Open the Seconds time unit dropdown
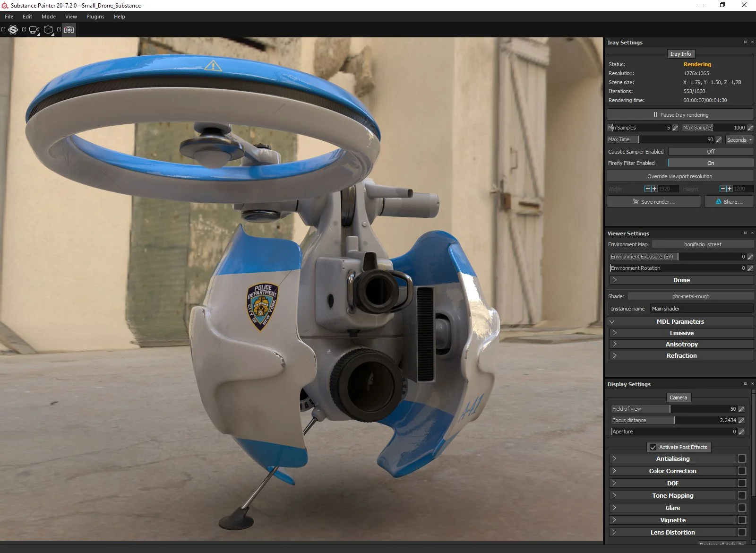The width and height of the screenshot is (756, 553). click(739, 140)
